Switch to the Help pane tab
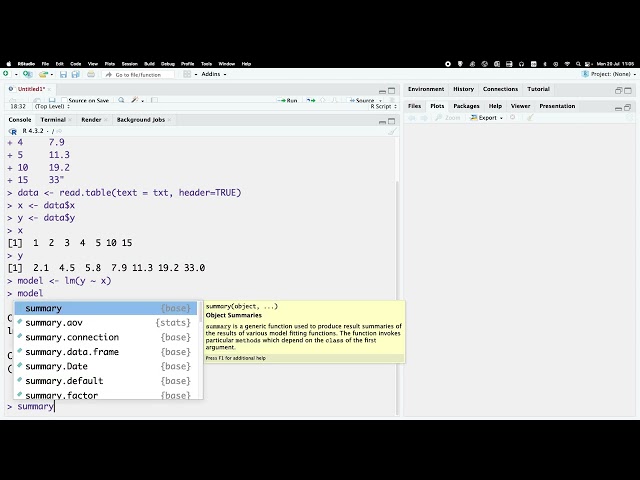Image resolution: width=640 pixels, height=480 pixels. tap(495, 106)
